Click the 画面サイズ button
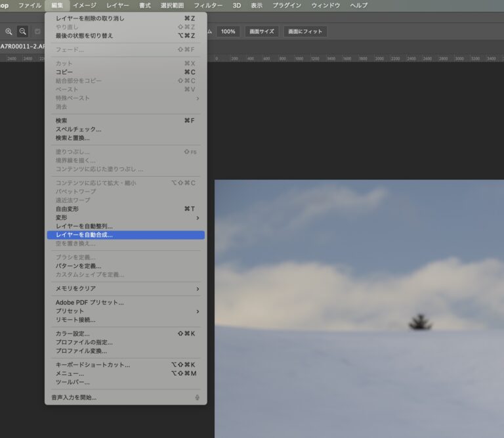The width and height of the screenshot is (504, 438). 262,32
